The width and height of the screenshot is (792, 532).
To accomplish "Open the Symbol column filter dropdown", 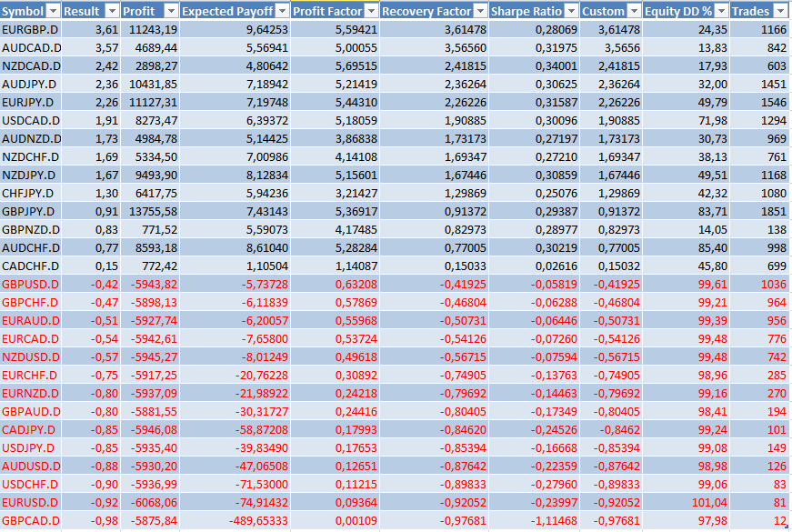I will coord(53,11).
